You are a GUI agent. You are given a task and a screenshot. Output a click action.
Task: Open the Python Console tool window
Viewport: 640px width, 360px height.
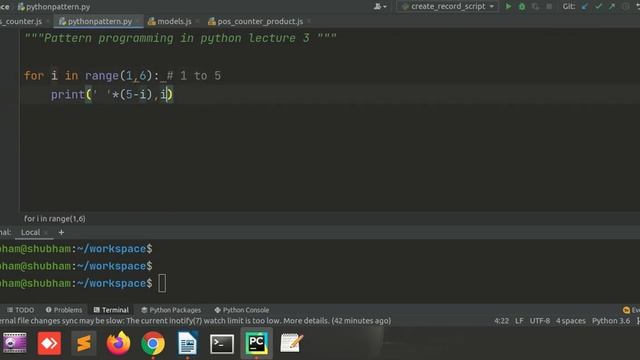coord(242,310)
